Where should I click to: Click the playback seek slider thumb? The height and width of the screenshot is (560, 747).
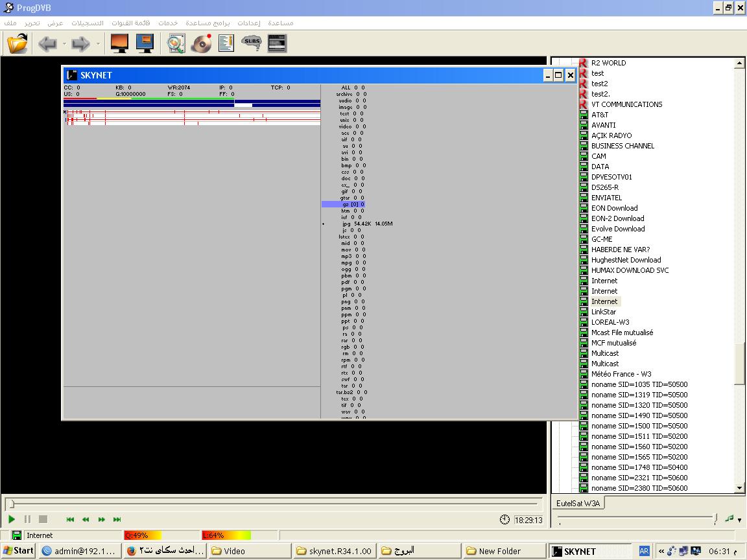tap(12, 504)
